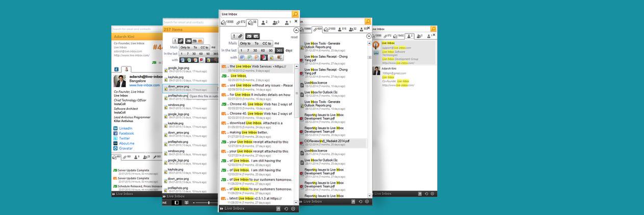
Task: Select 'CC to' mail filter in center window
Action: pos(267,43)
